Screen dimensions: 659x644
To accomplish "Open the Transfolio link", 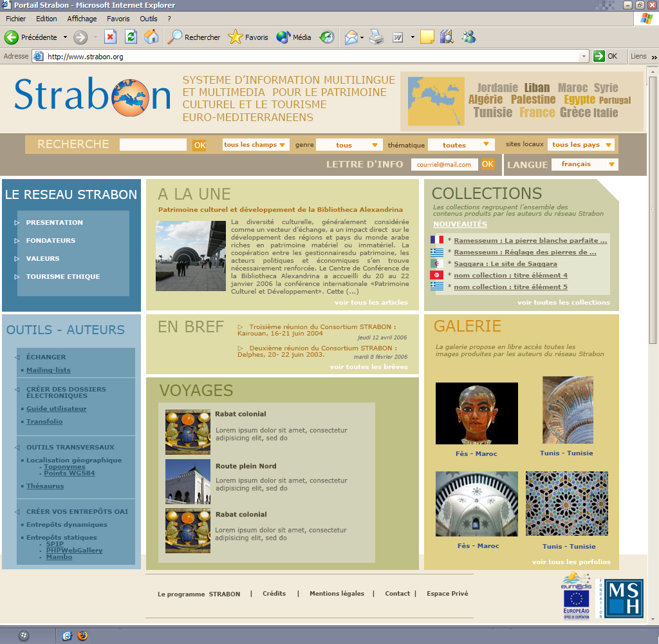I will click(x=44, y=421).
